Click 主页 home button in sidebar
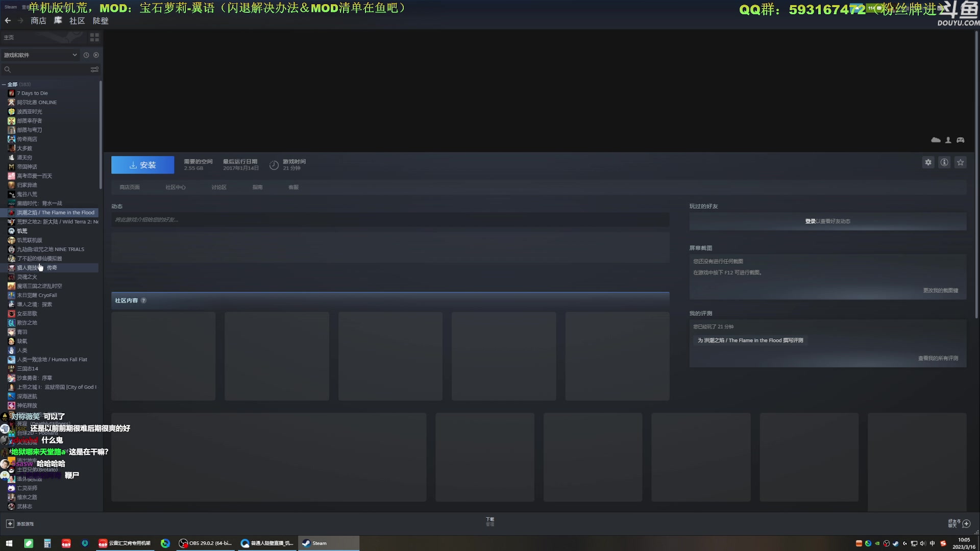980x551 pixels. click(9, 38)
